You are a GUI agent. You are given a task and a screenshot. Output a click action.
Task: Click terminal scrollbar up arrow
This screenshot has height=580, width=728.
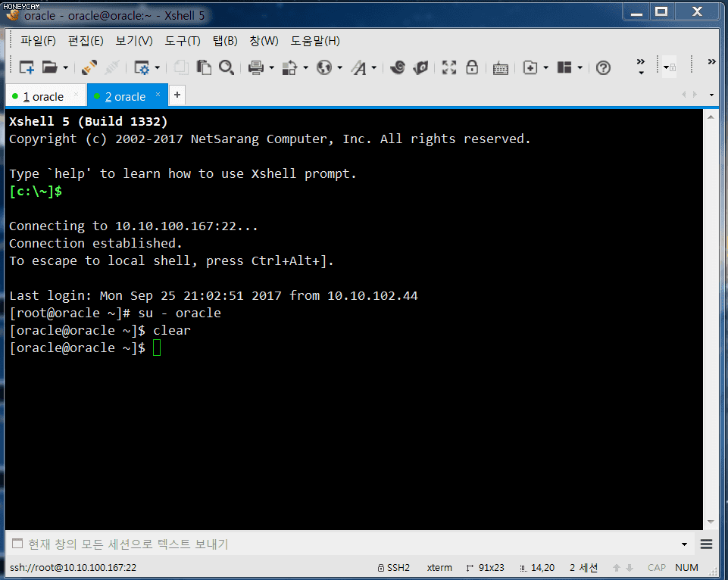tap(711, 117)
